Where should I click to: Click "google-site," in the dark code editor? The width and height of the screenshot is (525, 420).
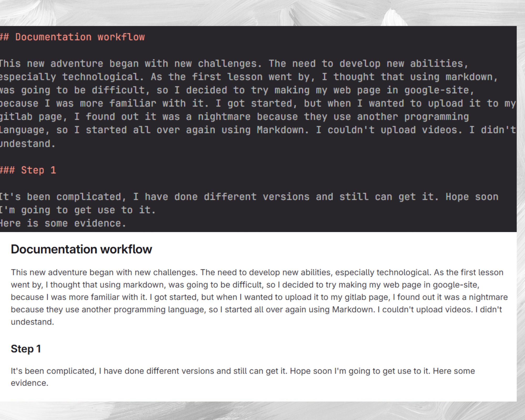point(439,90)
